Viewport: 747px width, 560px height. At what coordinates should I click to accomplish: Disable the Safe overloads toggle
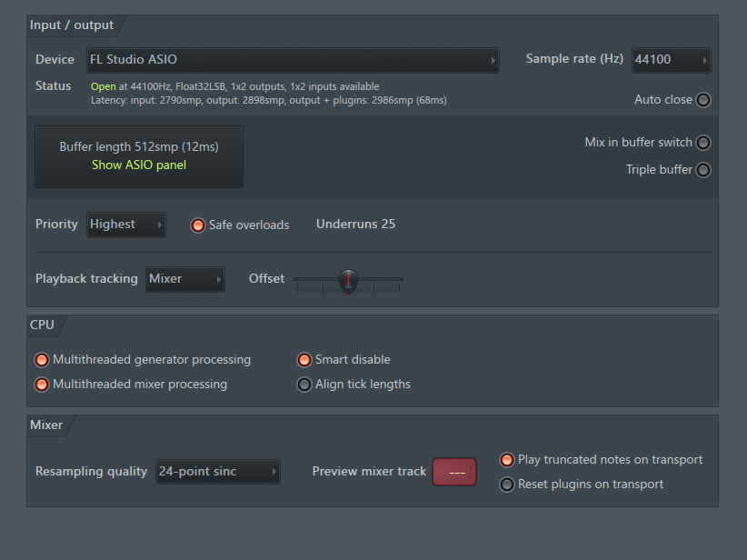point(198,225)
